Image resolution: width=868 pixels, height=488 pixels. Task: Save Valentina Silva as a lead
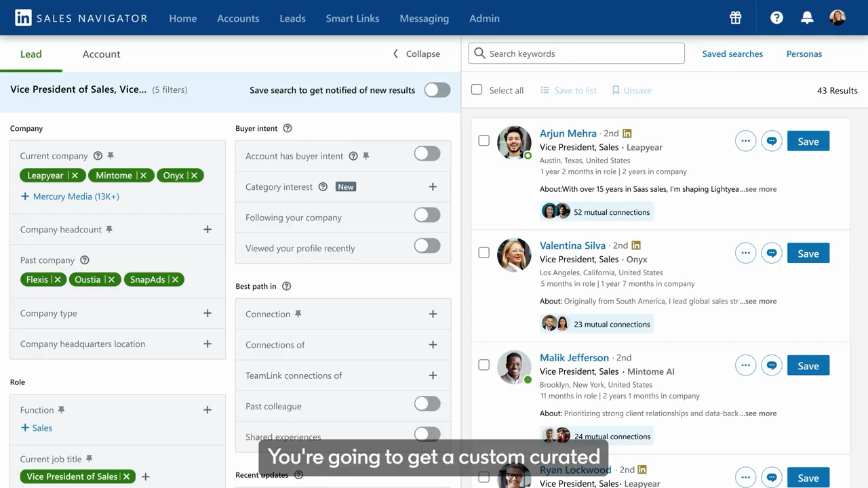pyautogui.click(x=808, y=253)
